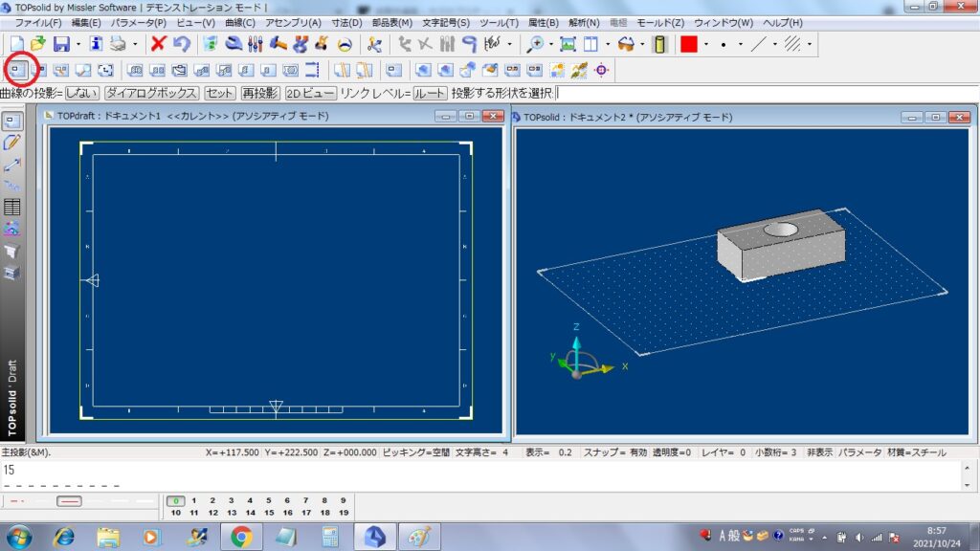The width and height of the screenshot is (980, 551).
Task: Open the 寸法(D) menu
Action: pyautogui.click(x=346, y=23)
